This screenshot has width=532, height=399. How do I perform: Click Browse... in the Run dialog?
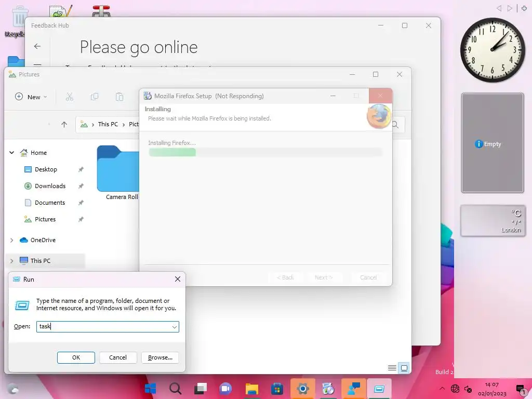click(160, 357)
